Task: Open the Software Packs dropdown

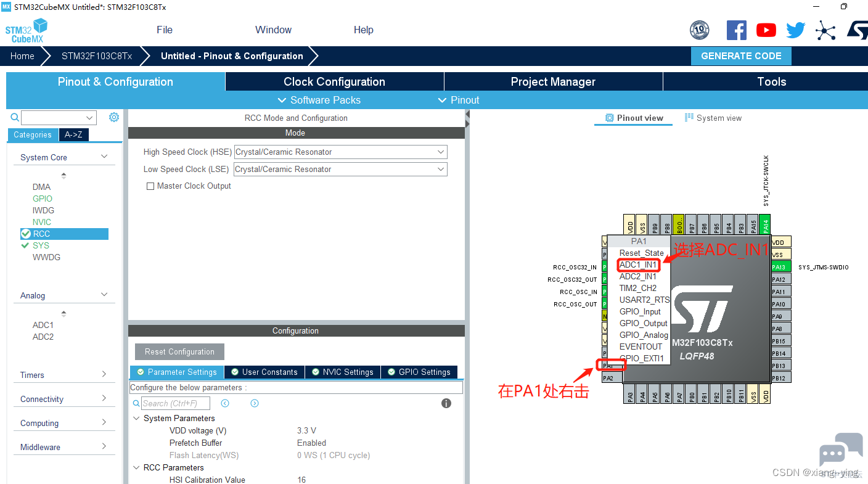Action: (x=319, y=100)
